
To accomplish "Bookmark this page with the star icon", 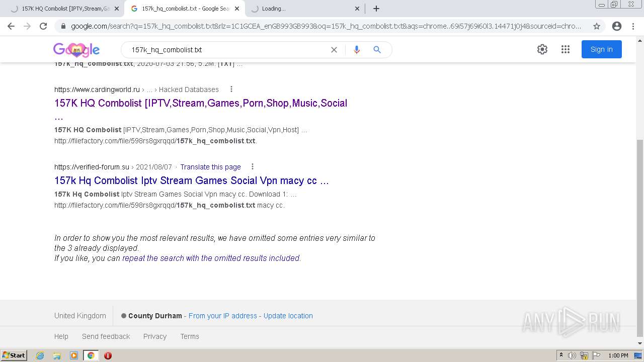I will tap(597, 26).
